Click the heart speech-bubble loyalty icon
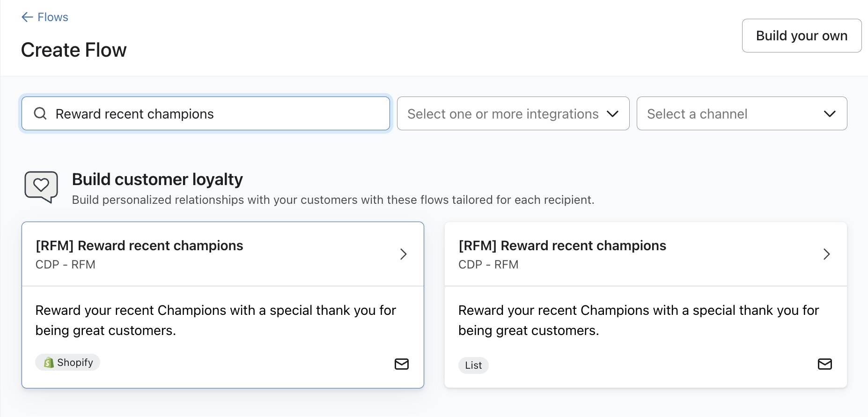Viewport: 868px width, 417px height. tap(41, 186)
